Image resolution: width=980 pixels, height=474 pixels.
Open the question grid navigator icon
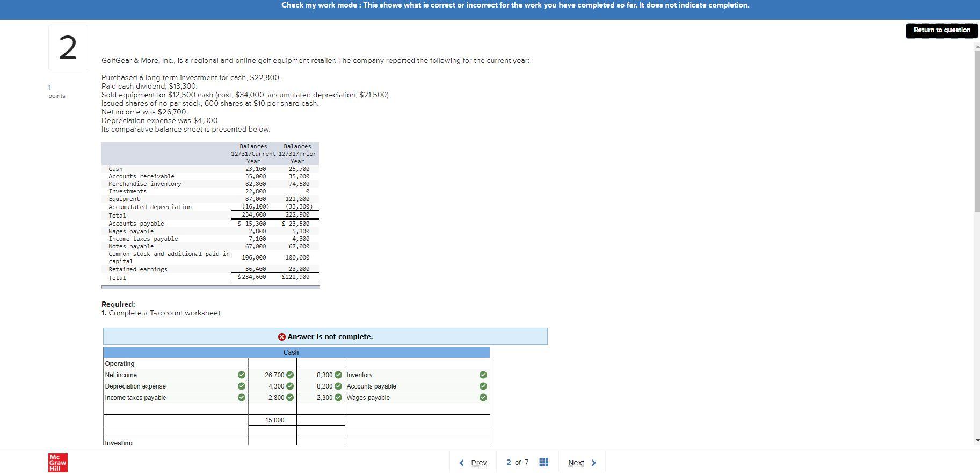(543, 462)
